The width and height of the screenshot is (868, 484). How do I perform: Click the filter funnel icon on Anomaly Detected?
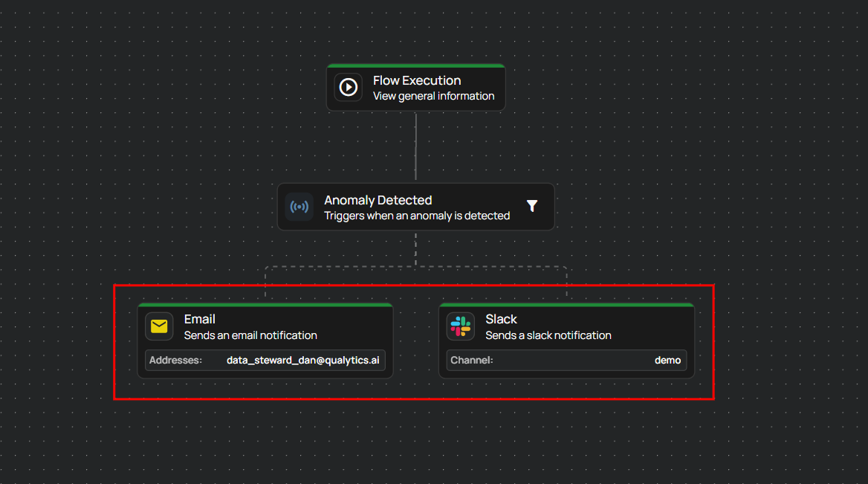[532, 207]
